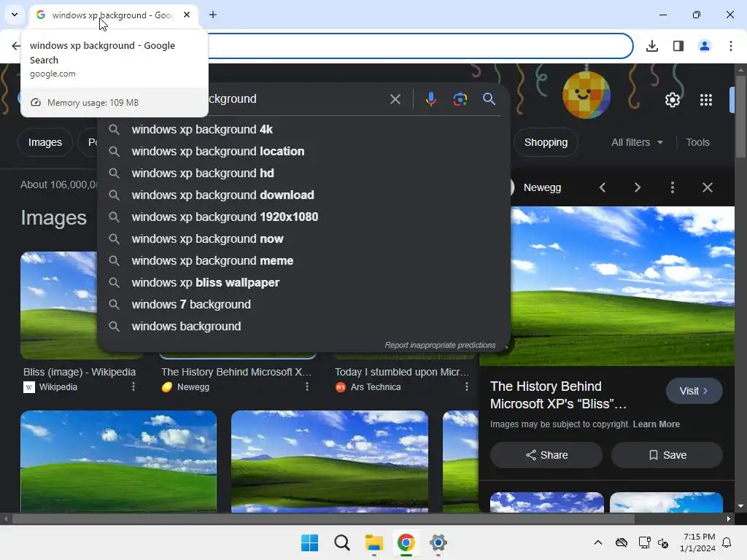Select suggestion windows xp background 1920x1080

tap(303, 217)
